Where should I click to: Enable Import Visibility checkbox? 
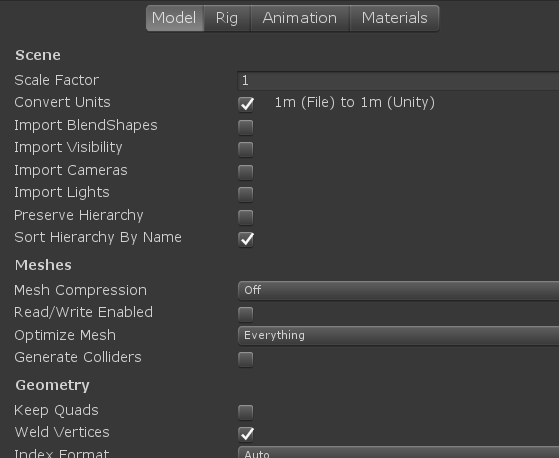[x=246, y=149]
